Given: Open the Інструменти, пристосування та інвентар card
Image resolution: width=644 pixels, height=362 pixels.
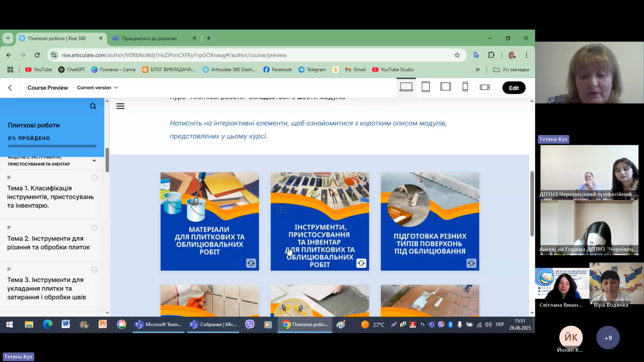Looking at the screenshot, I should click(x=319, y=221).
